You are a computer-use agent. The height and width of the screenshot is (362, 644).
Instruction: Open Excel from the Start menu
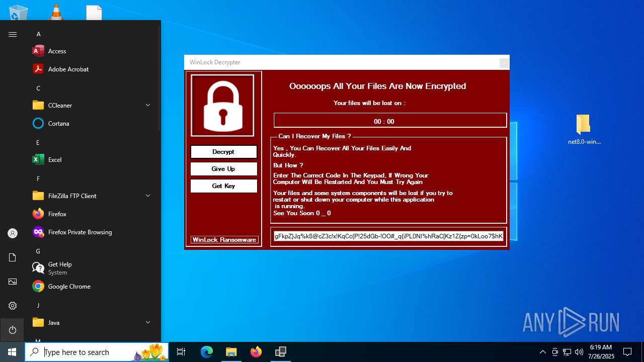(x=54, y=160)
